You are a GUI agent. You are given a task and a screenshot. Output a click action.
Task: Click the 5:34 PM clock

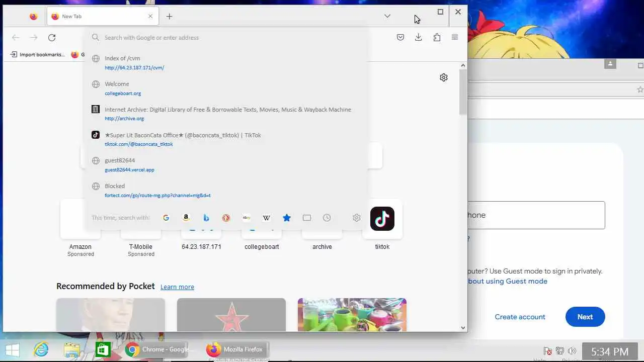coord(610,352)
